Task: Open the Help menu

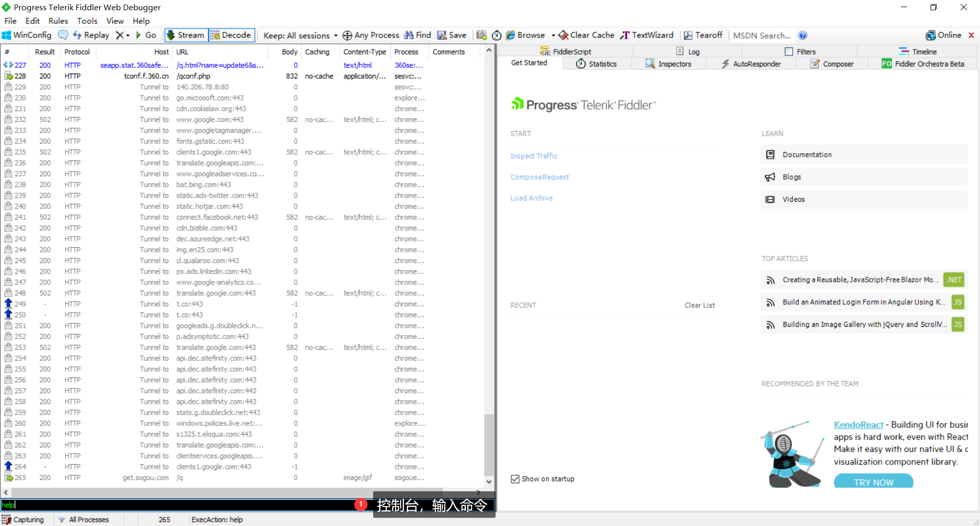Action: click(x=141, y=21)
